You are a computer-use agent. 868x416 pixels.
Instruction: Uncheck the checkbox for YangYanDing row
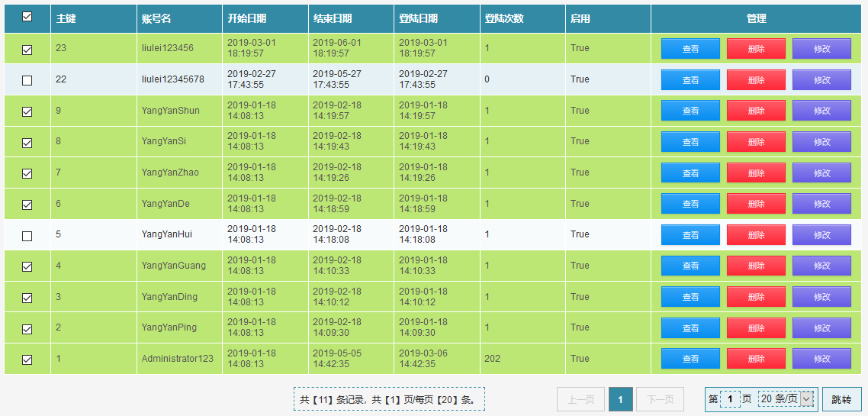click(27, 298)
